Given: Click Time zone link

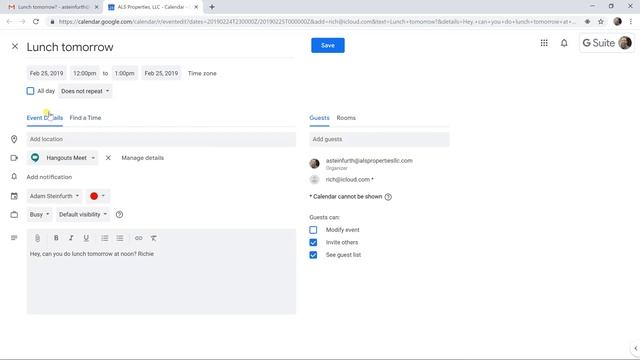Looking at the screenshot, I should [x=202, y=73].
